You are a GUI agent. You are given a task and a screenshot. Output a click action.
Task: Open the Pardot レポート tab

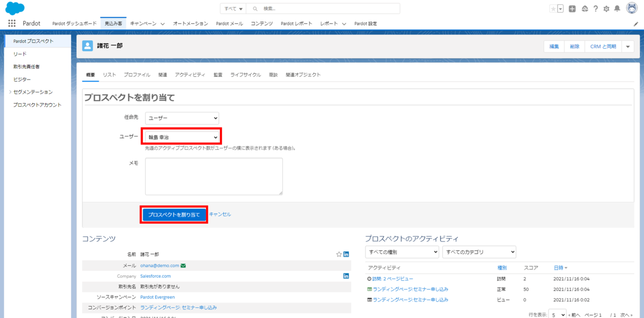tap(297, 24)
